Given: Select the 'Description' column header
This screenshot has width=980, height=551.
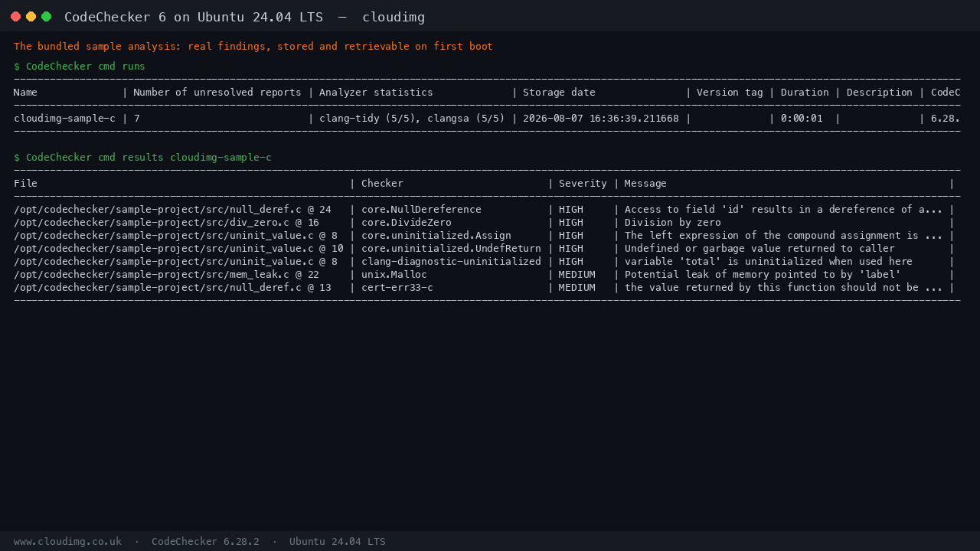Looking at the screenshot, I should (x=880, y=93).
